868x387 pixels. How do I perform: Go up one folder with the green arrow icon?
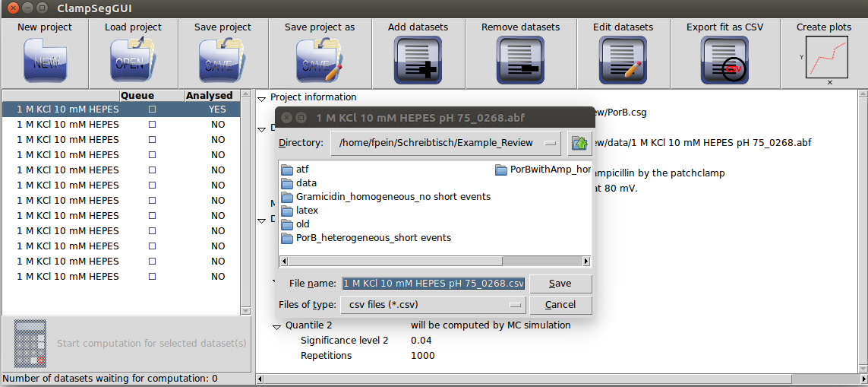pyautogui.click(x=579, y=143)
